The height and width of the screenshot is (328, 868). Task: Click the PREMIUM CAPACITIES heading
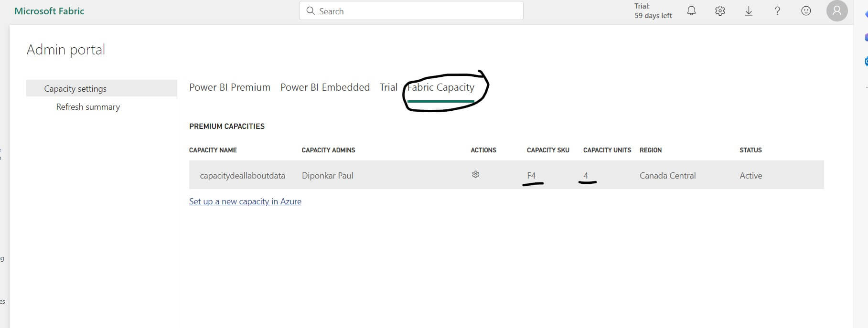coord(227,126)
